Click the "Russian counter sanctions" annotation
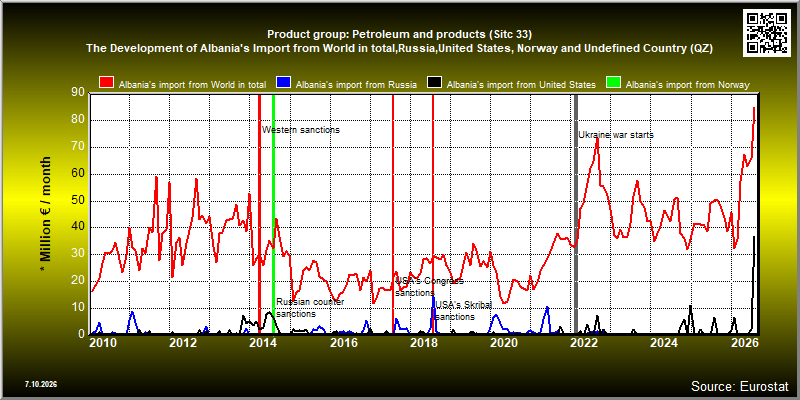This screenshot has width=800, height=400. 310,308
